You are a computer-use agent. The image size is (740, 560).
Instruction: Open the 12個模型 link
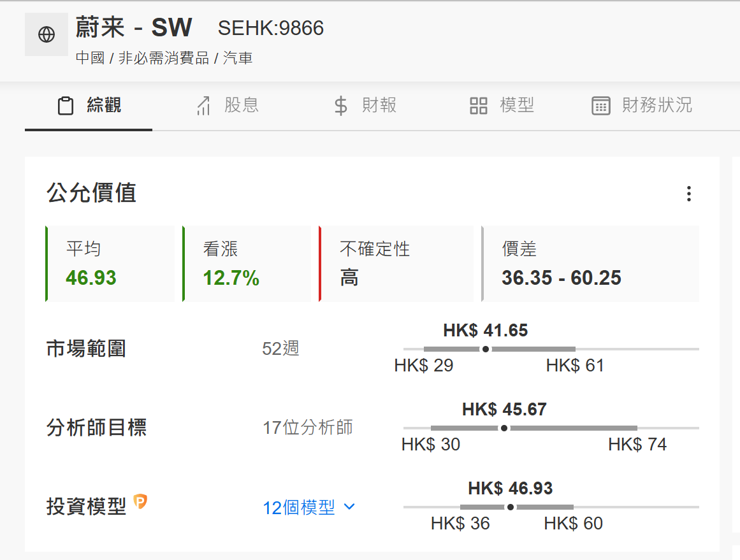[299, 508]
